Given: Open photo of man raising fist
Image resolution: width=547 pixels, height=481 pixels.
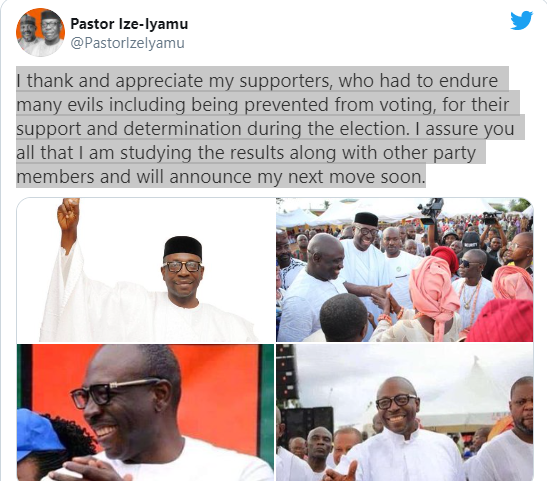Looking at the screenshot, I should click(146, 270).
